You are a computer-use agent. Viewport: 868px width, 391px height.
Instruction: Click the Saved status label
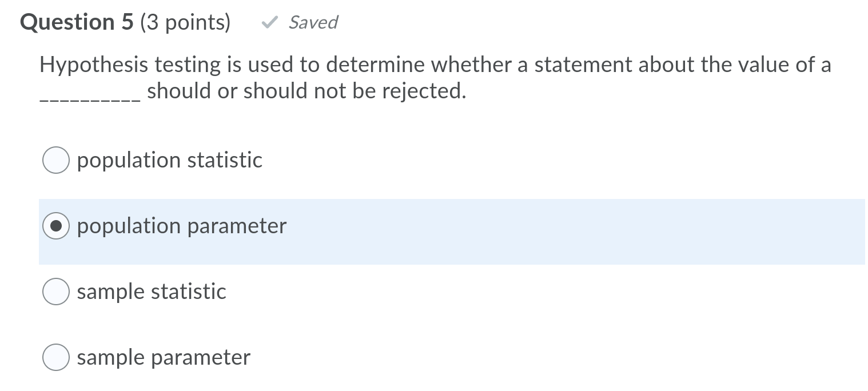tap(313, 23)
